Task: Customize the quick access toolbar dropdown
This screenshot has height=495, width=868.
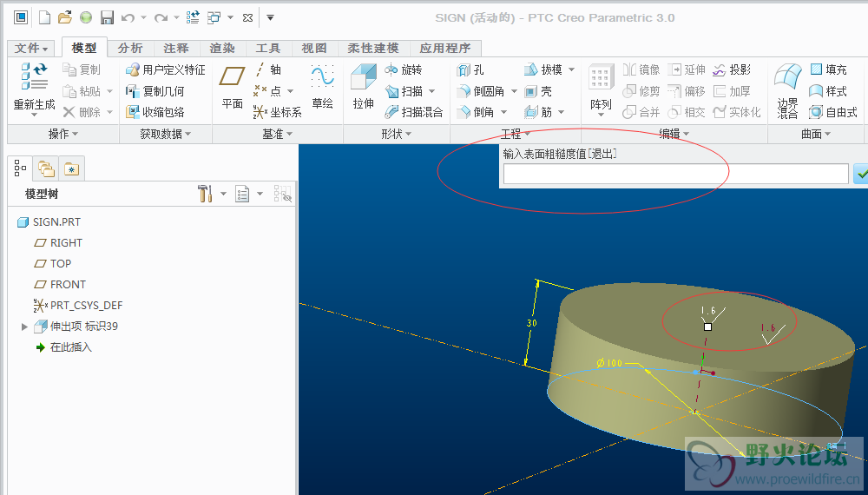Action: click(x=270, y=17)
